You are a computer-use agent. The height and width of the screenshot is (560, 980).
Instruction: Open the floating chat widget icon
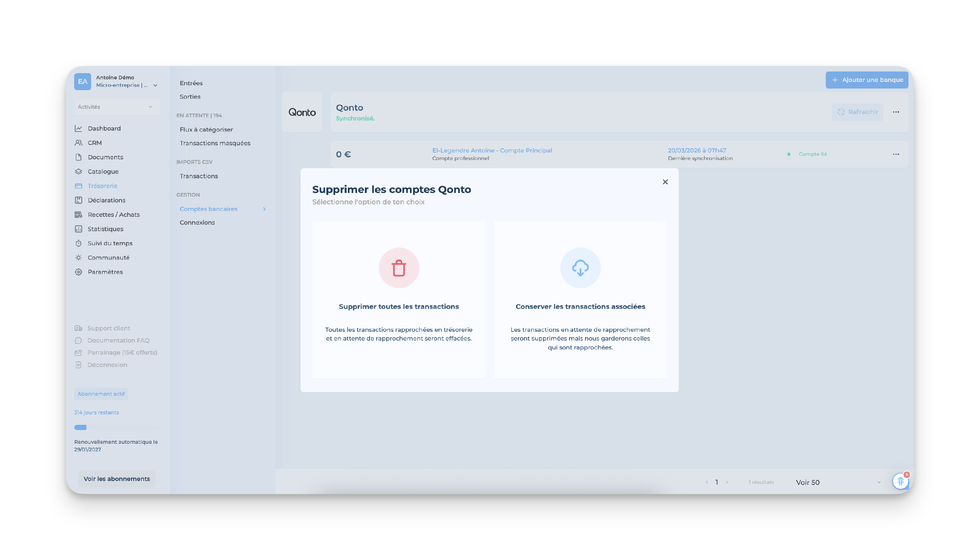coord(900,481)
